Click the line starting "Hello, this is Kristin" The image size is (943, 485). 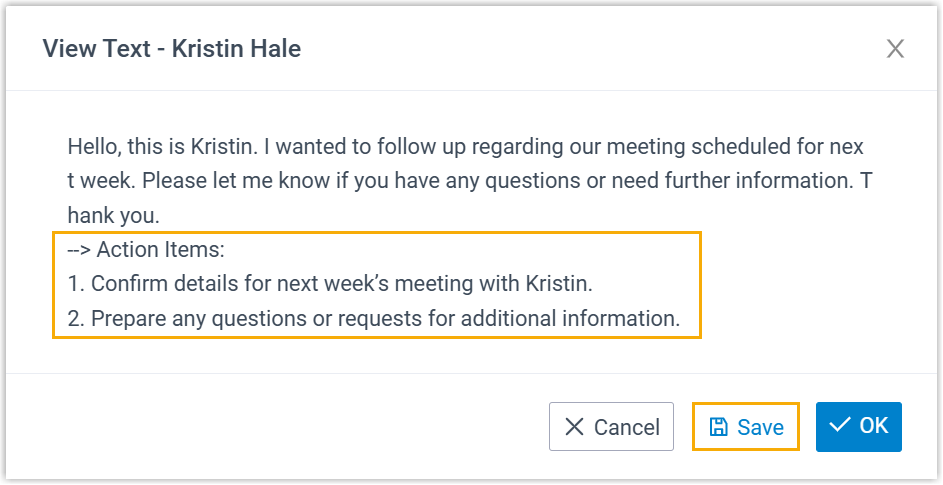pyautogui.click(x=466, y=147)
